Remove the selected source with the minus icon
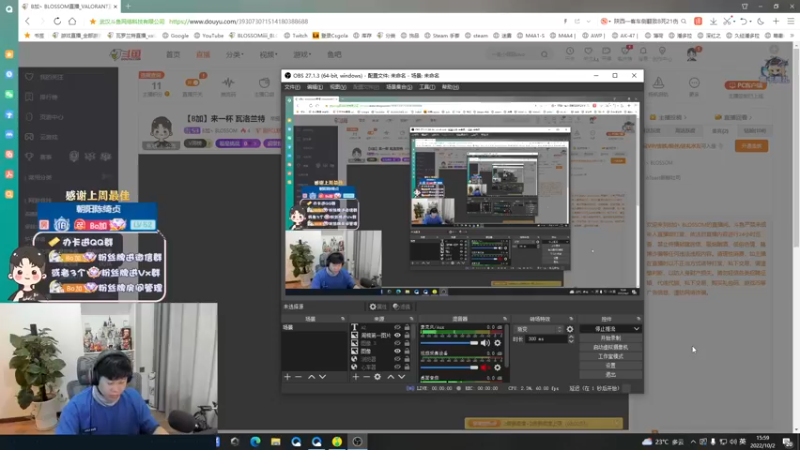Image resolution: width=800 pixels, height=450 pixels. pyautogui.click(x=366, y=377)
